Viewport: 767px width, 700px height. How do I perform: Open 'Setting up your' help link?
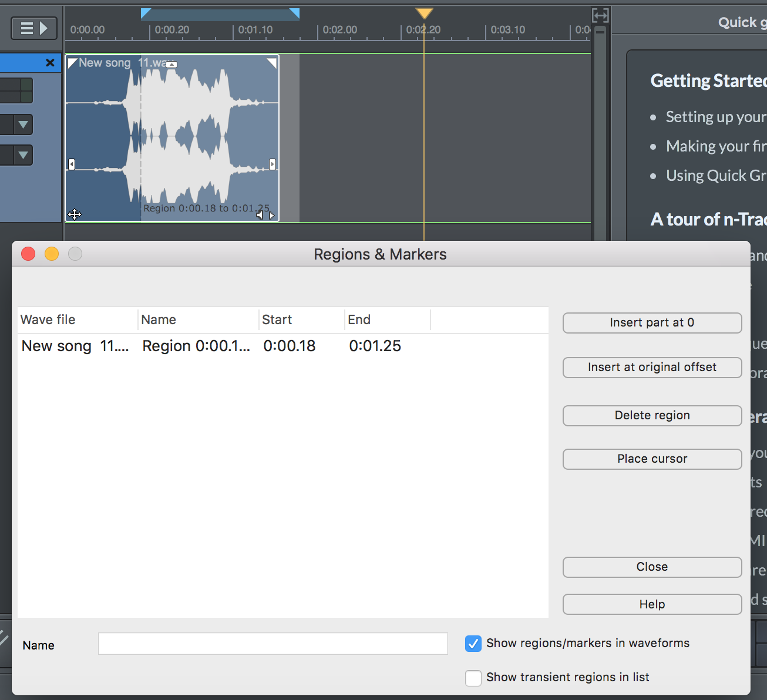pos(716,117)
